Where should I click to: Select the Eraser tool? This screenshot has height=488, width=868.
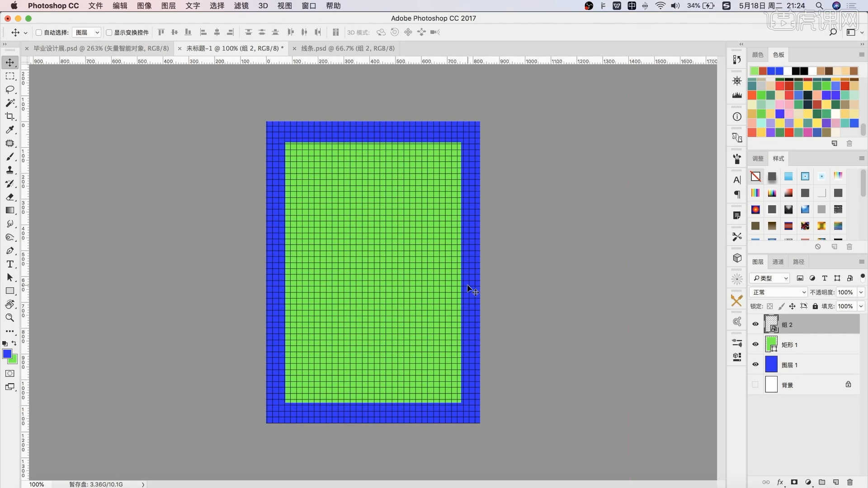(x=10, y=197)
